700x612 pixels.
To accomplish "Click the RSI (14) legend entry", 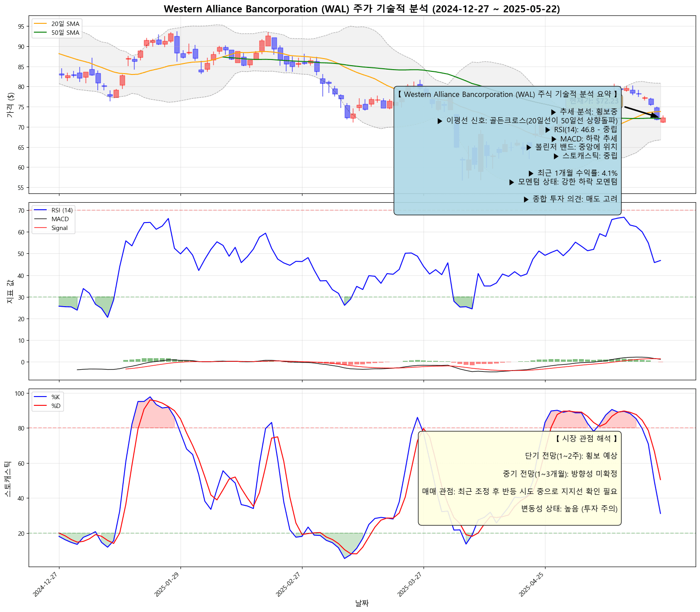I will (54, 210).
